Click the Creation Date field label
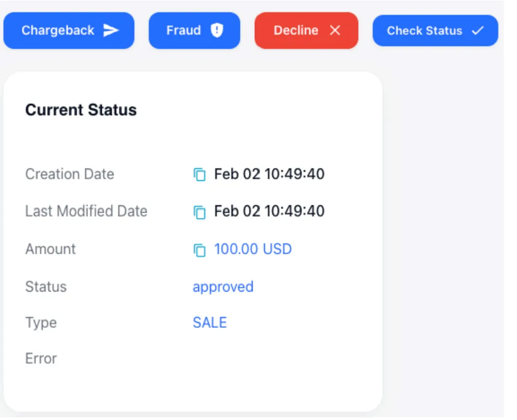Image resolution: width=517 pixels, height=420 pixels. coord(69,174)
